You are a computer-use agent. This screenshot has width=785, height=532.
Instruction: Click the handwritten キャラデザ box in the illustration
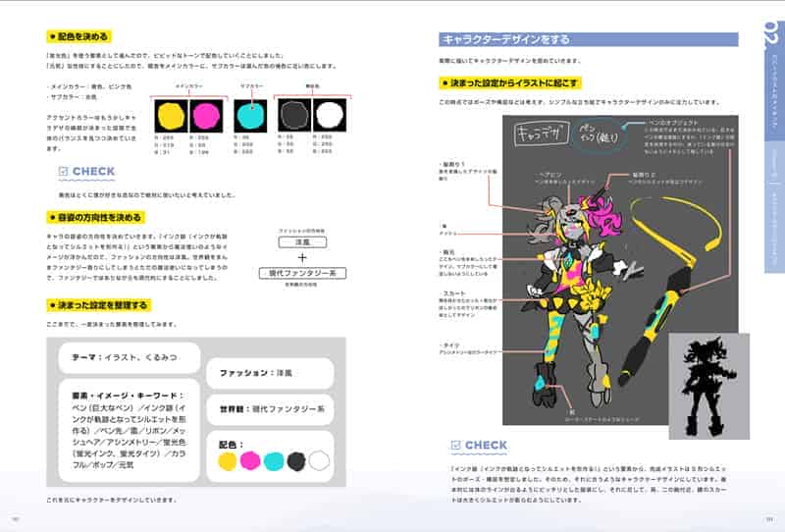[x=542, y=133]
